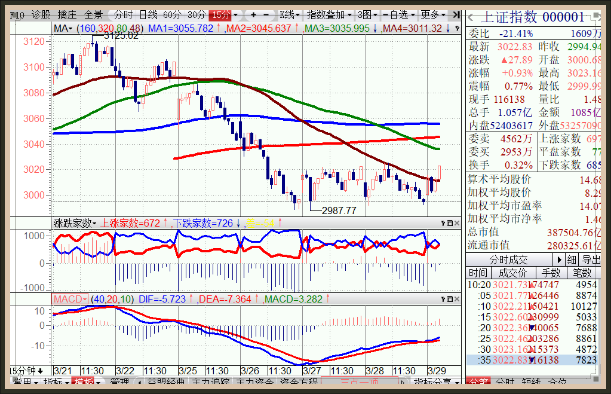
Task: Switch to the 日线 period tab
Action: point(148,15)
